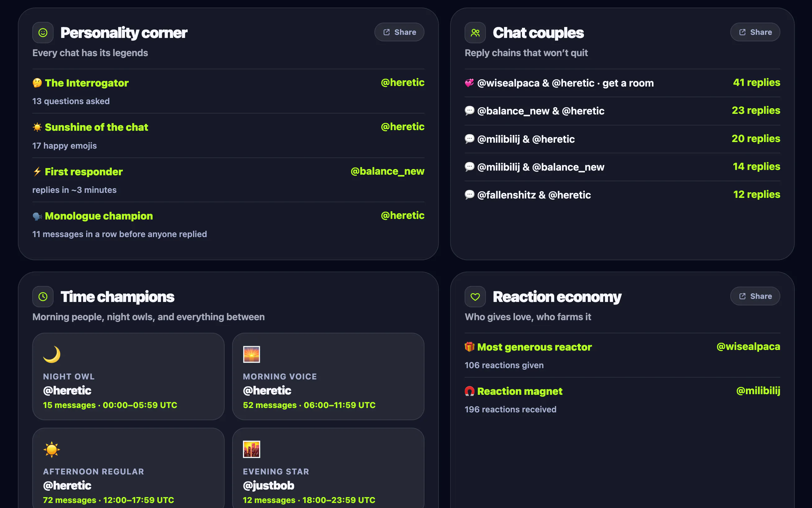
Task: Select 'Monologue champion' title
Action: click(x=99, y=216)
